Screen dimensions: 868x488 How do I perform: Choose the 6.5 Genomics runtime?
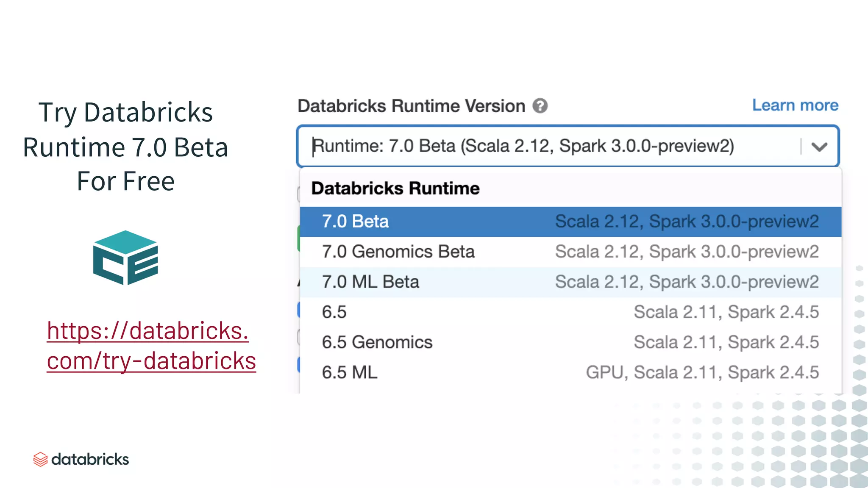click(570, 342)
